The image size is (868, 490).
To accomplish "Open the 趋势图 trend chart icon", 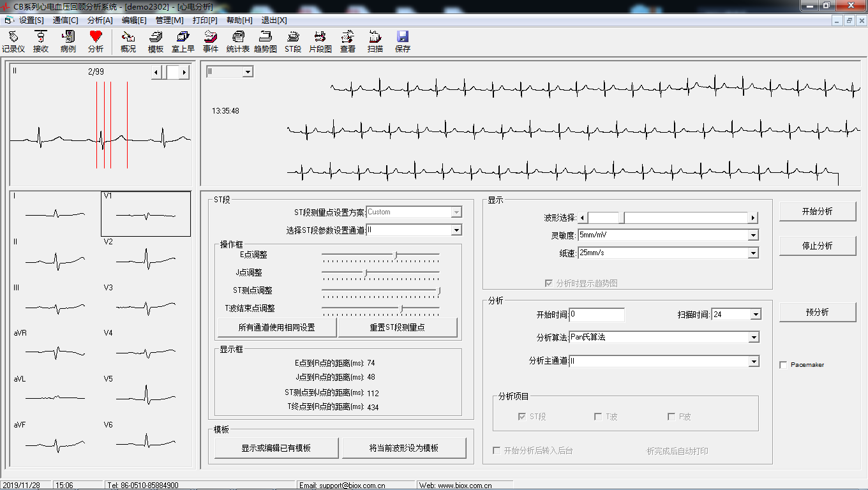I will click(x=265, y=40).
